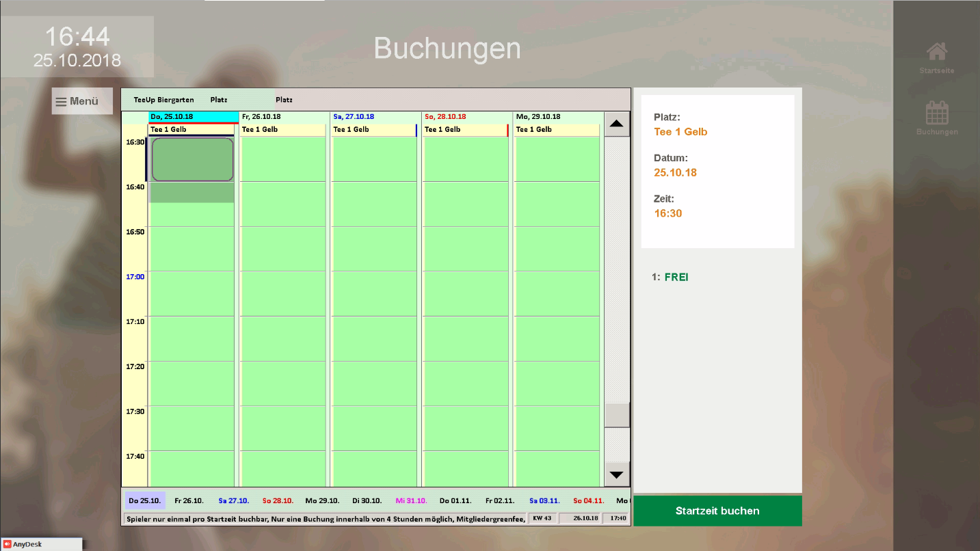Select the 17:00 slot on Sa, 27.10.18
Viewport: 980px width, 551px height.
click(x=374, y=293)
